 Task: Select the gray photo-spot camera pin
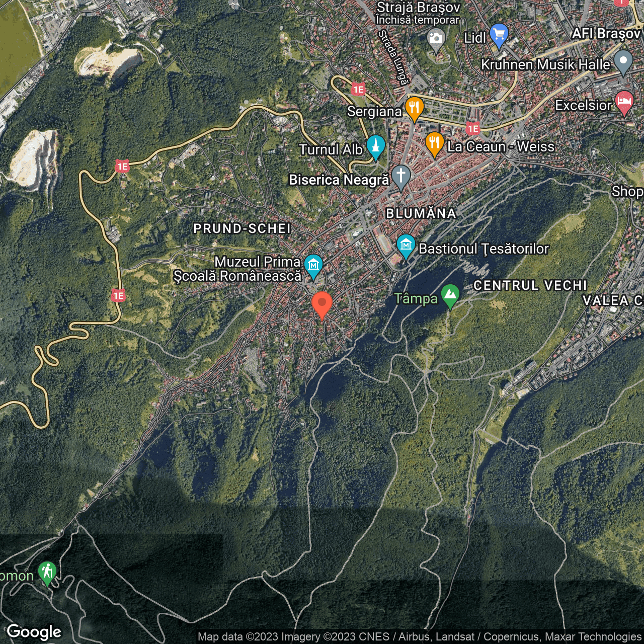click(436, 38)
